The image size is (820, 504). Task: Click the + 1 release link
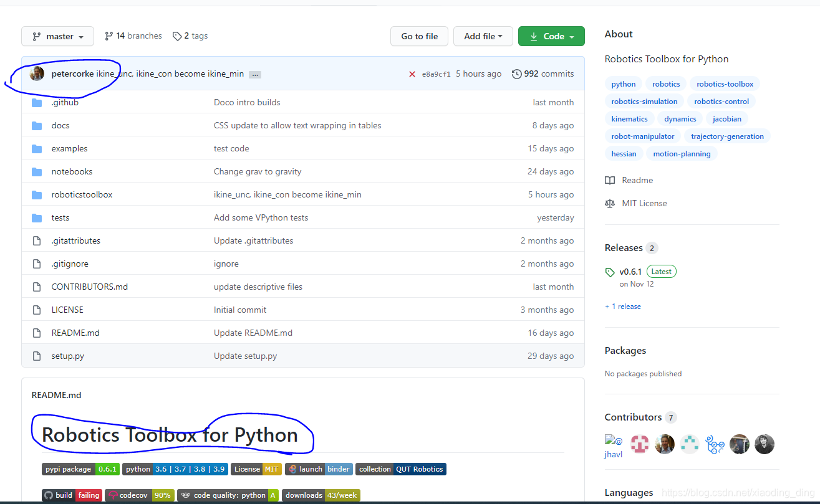pos(622,306)
